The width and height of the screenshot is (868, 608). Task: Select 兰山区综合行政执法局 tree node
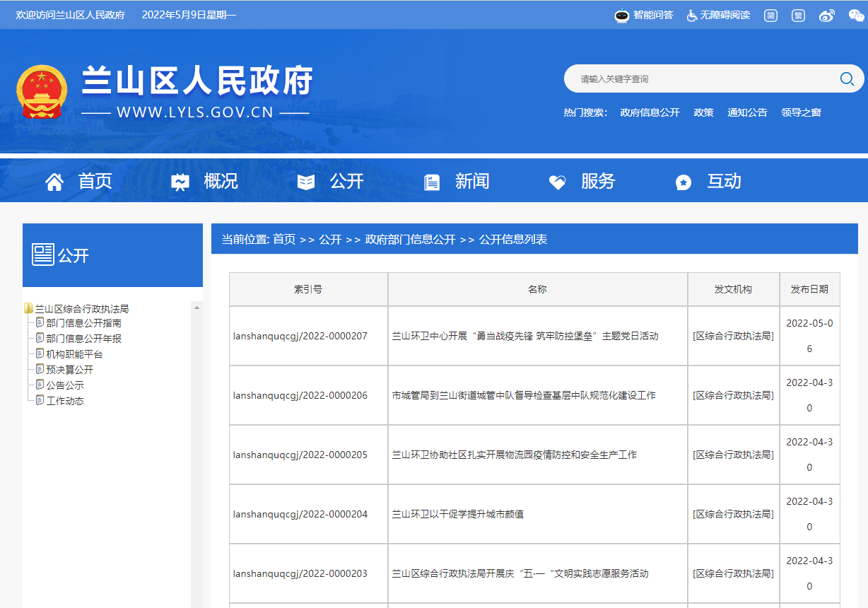point(82,309)
